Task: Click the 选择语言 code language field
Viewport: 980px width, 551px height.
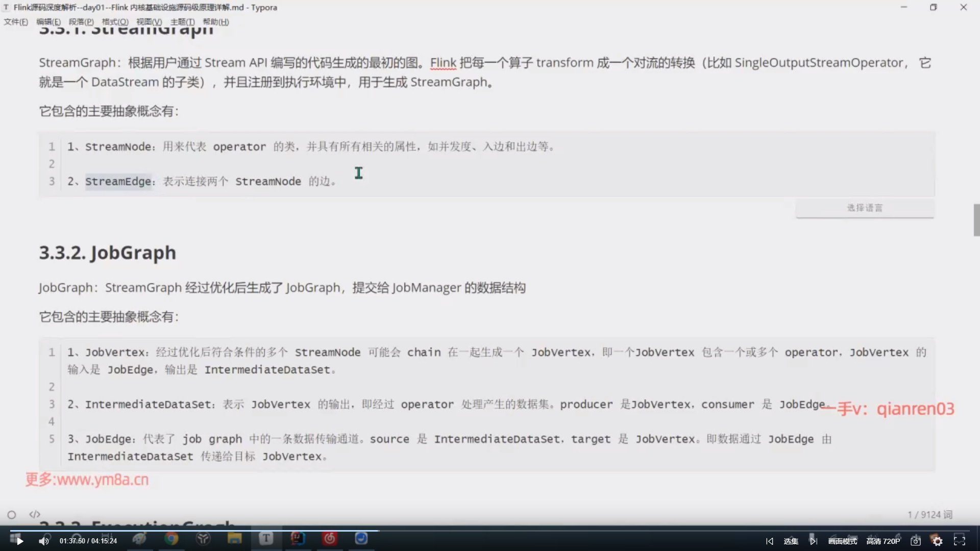Action: [865, 208]
